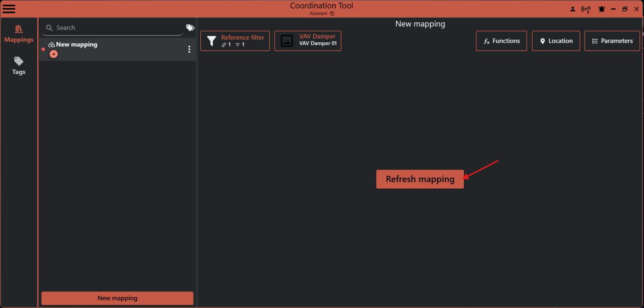Click the image icon on the VAV Damper card
644x308 pixels.
286,41
